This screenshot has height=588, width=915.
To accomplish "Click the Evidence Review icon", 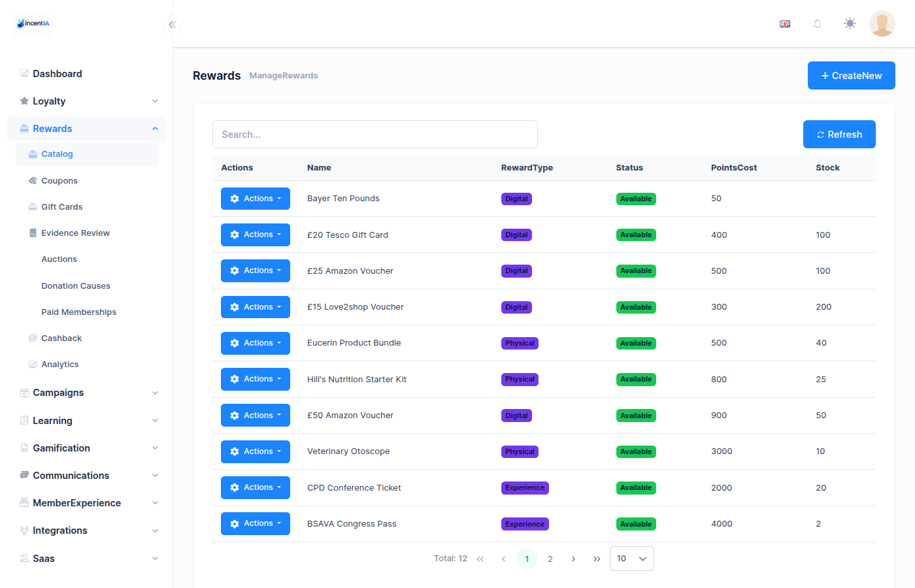I will pos(33,233).
